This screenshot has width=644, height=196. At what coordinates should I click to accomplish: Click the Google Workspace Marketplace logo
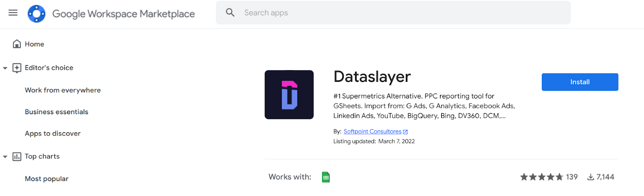37,14
